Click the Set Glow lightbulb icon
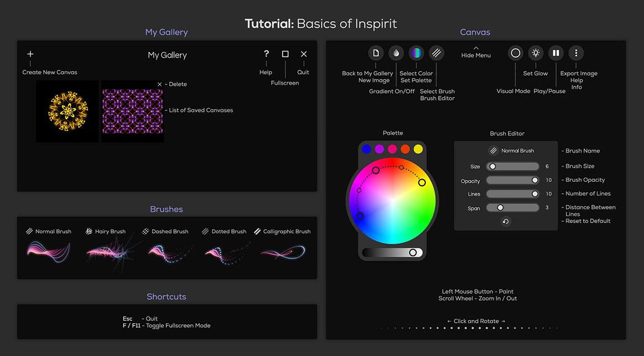 click(536, 53)
